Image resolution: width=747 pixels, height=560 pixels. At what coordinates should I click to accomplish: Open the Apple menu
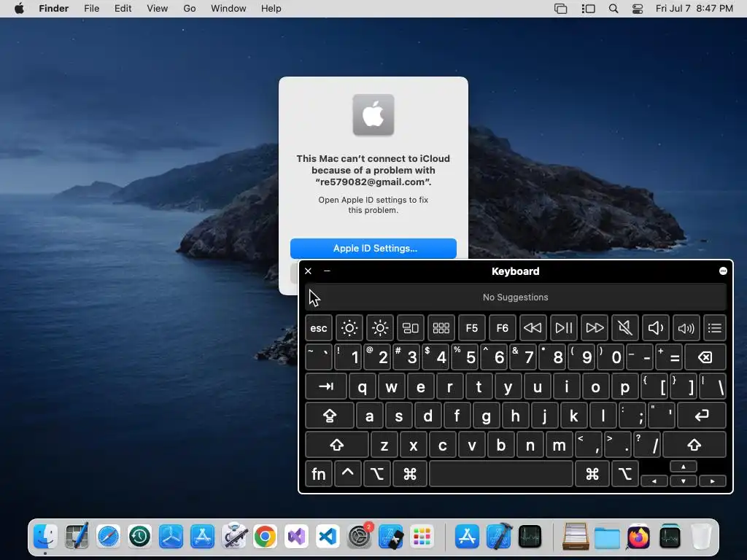click(x=19, y=9)
